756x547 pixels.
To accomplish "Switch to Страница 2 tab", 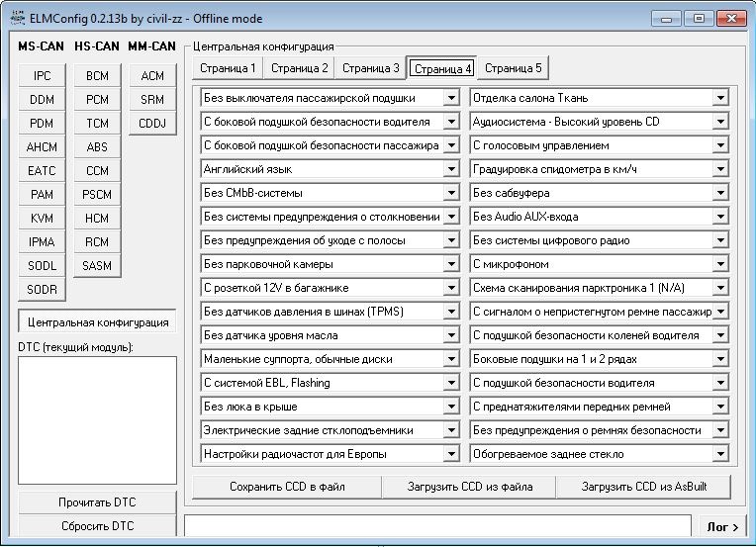I will click(299, 68).
